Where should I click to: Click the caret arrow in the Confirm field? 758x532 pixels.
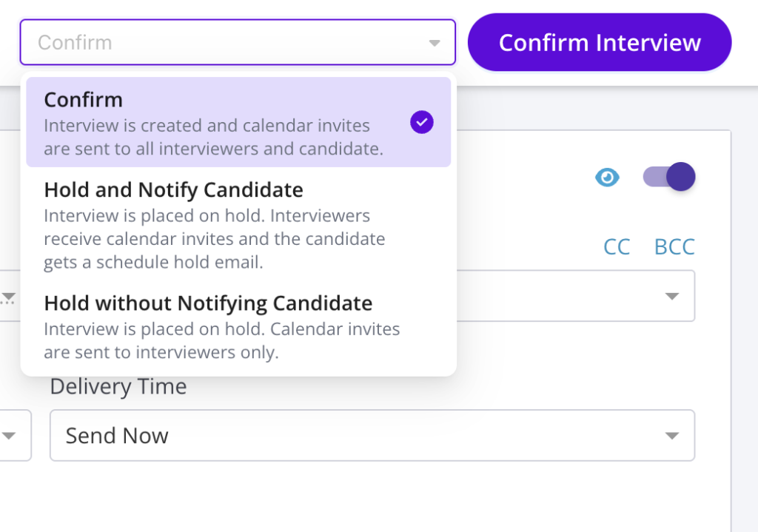pos(435,43)
